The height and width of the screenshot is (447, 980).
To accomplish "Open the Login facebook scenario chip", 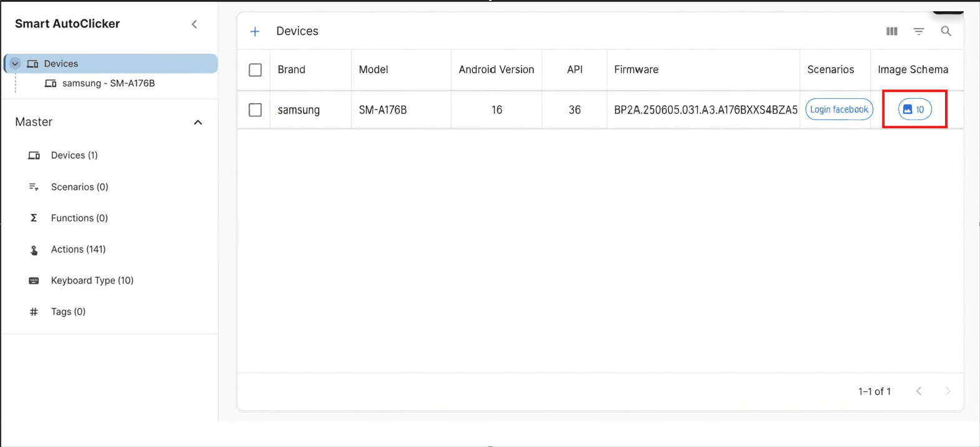I will coord(839,109).
